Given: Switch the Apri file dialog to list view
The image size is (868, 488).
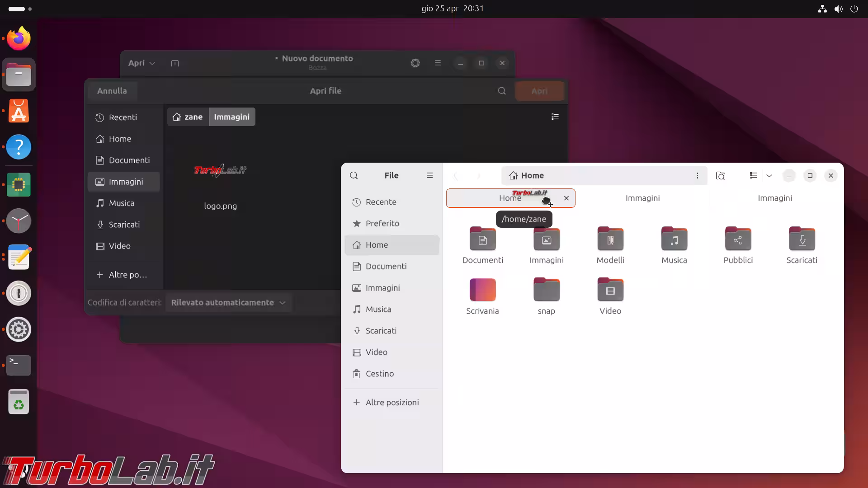Looking at the screenshot, I should click(x=555, y=117).
